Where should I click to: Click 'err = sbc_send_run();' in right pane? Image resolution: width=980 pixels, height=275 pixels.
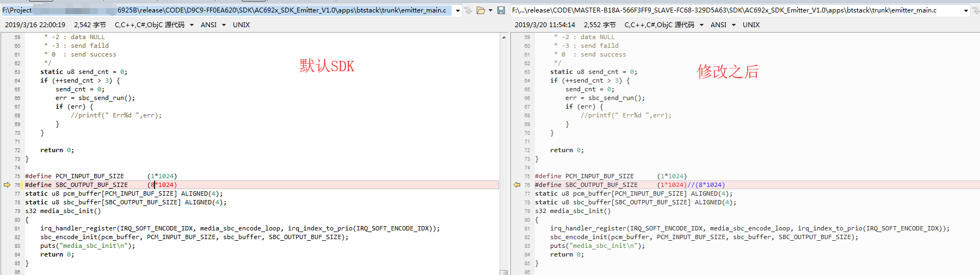pos(605,98)
